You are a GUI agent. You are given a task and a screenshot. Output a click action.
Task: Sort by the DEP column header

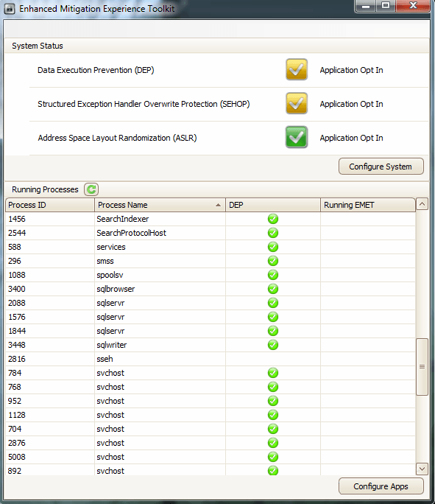coord(273,205)
